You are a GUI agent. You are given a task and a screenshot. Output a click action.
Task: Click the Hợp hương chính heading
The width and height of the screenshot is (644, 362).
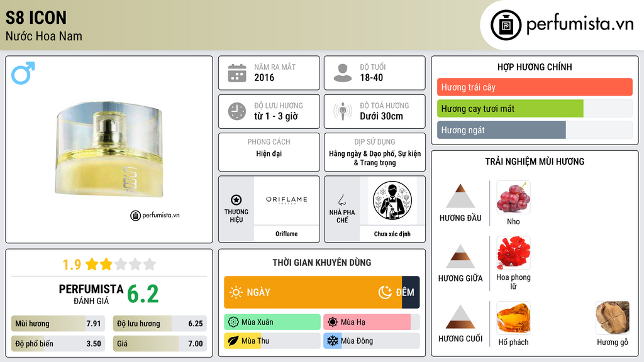535,67
